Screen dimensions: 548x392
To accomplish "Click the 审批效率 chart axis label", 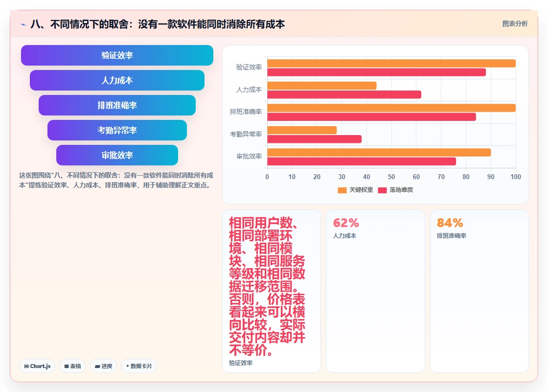I will (x=249, y=156).
